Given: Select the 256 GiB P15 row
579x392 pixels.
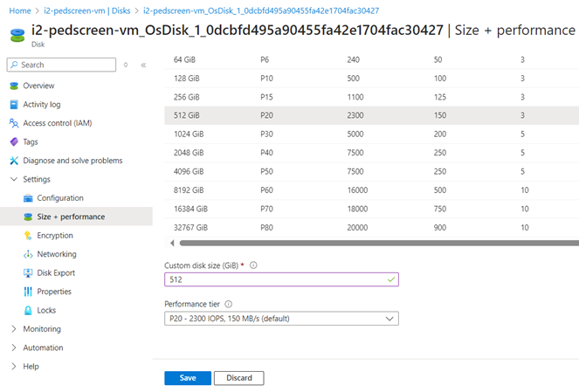Looking at the screenshot, I should pyautogui.click(x=371, y=97).
